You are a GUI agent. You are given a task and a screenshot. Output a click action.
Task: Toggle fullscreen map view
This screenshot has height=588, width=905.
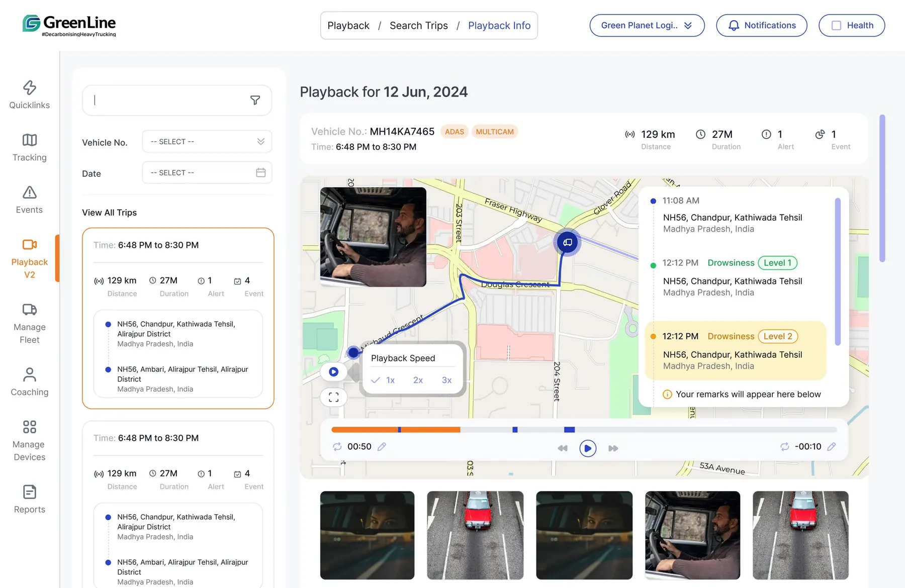pos(333,398)
